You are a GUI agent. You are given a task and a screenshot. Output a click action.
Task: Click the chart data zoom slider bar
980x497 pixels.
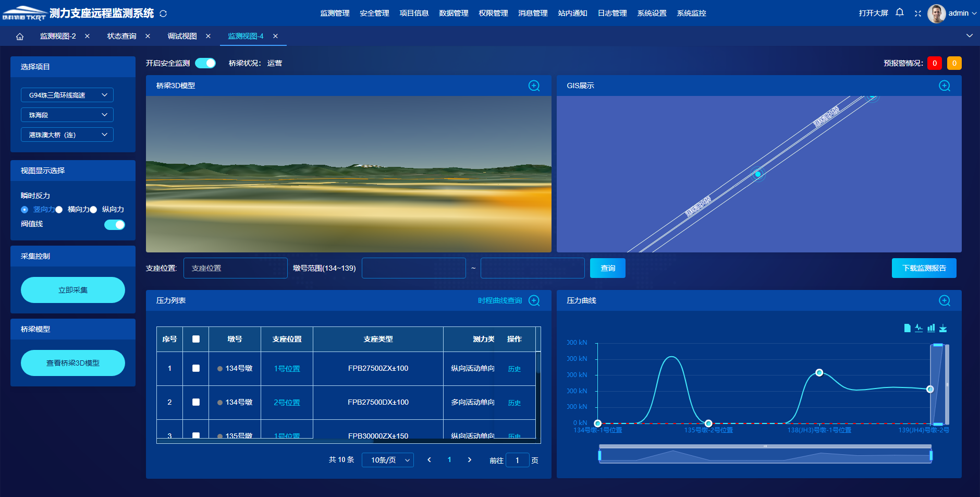pos(765,456)
